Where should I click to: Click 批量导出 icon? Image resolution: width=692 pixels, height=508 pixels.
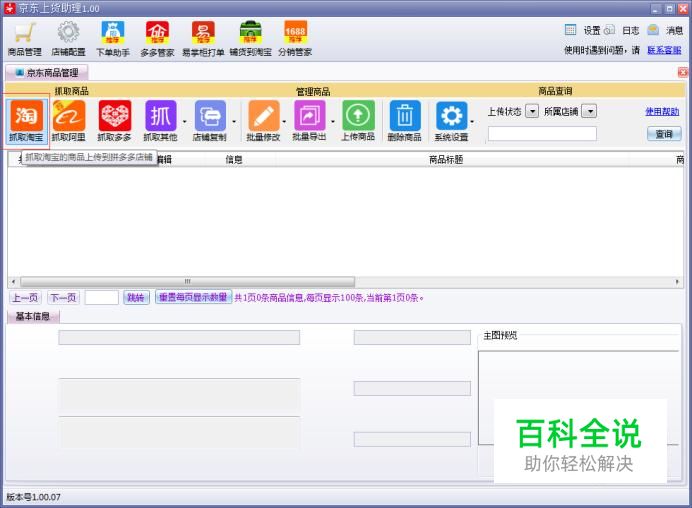point(309,121)
